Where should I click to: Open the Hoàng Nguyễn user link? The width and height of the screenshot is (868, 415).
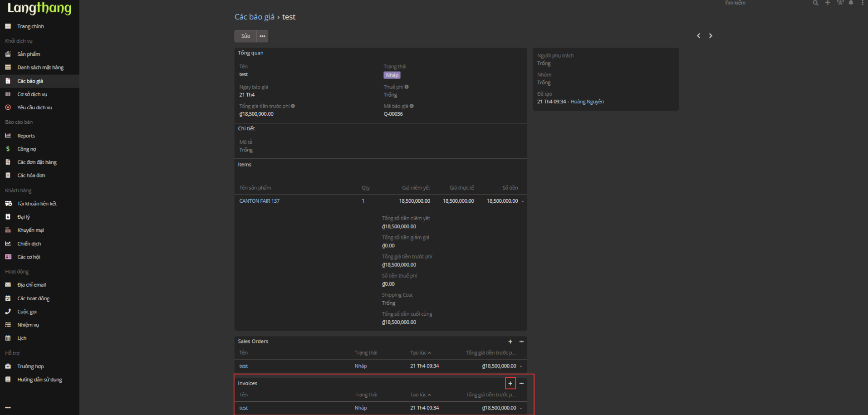click(x=587, y=102)
